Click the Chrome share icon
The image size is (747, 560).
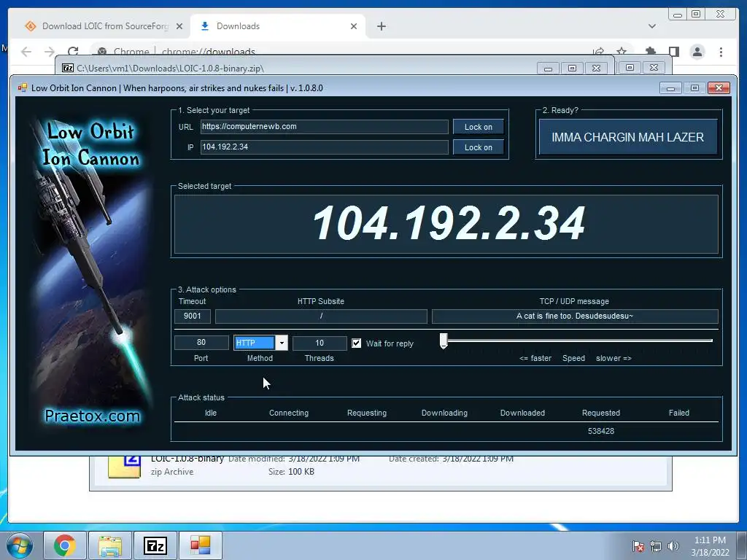(598, 52)
